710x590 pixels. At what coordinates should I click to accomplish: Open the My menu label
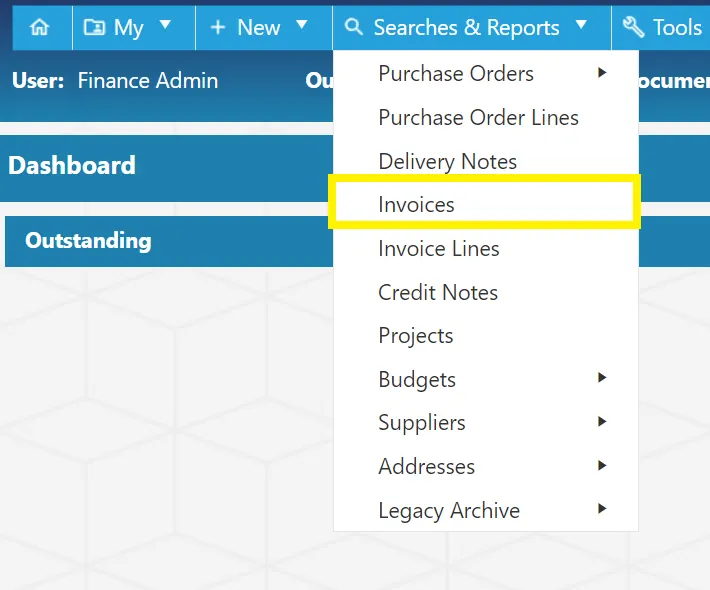point(129,28)
